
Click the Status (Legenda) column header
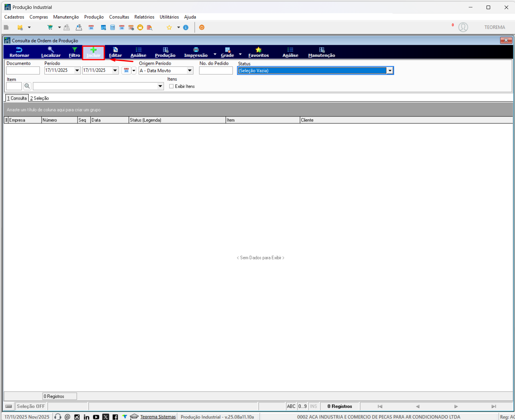tap(177, 120)
